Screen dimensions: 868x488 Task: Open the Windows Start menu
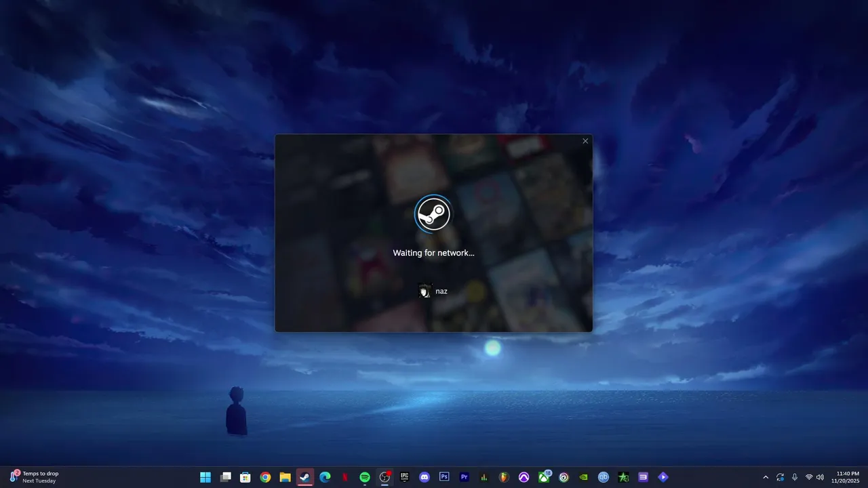205,477
